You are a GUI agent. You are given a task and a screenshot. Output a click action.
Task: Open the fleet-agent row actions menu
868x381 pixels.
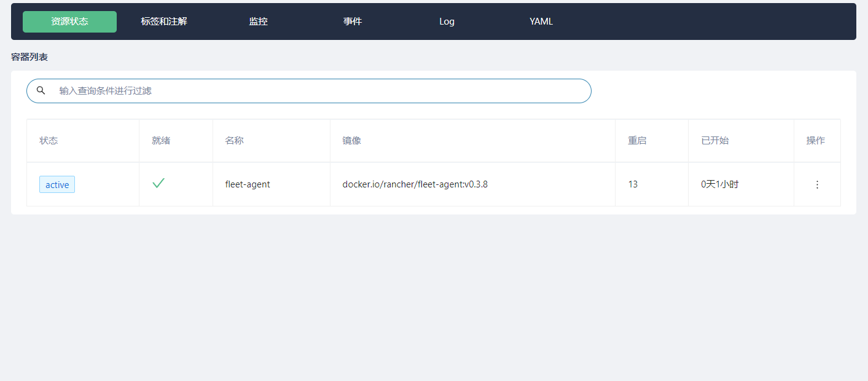coord(817,184)
